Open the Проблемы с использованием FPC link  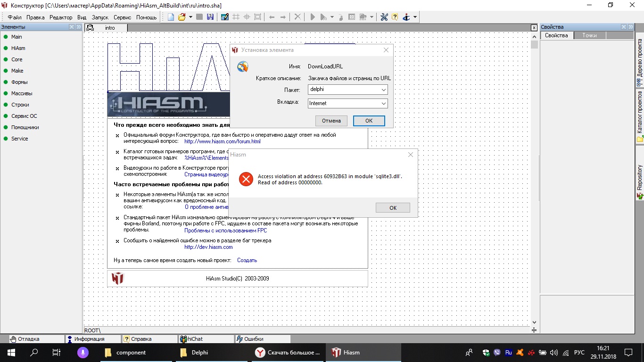click(x=225, y=230)
